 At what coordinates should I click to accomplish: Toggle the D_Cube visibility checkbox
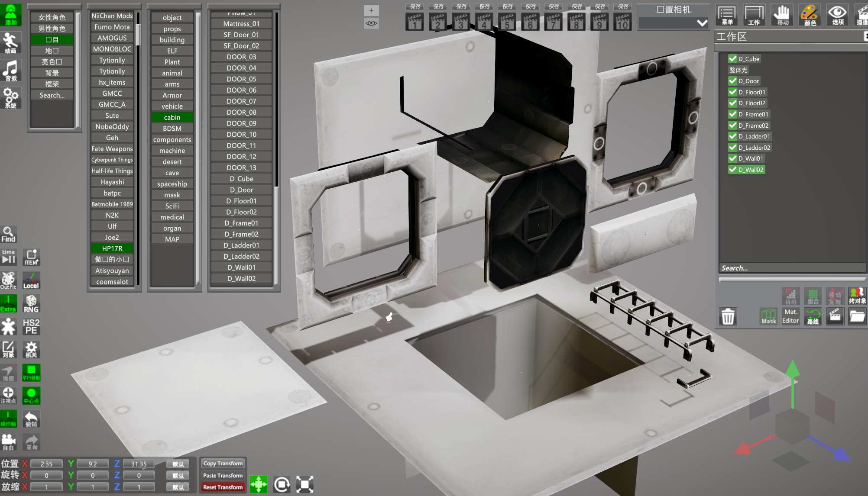click(732, 59)
